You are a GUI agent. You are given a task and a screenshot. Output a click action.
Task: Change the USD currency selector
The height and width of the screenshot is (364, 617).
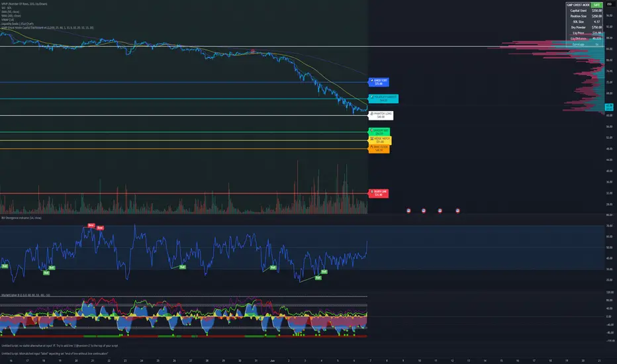click(x=609, y=4)
